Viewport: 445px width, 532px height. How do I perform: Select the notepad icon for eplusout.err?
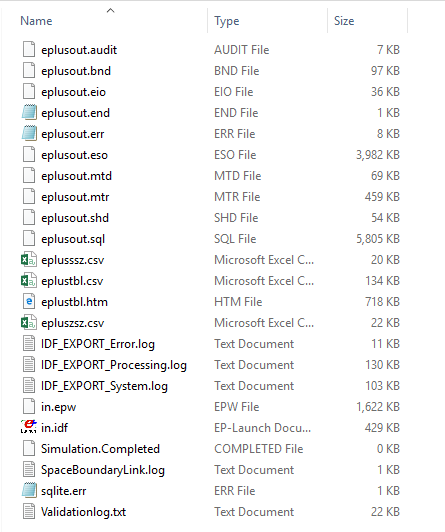(x=29, y=134)
